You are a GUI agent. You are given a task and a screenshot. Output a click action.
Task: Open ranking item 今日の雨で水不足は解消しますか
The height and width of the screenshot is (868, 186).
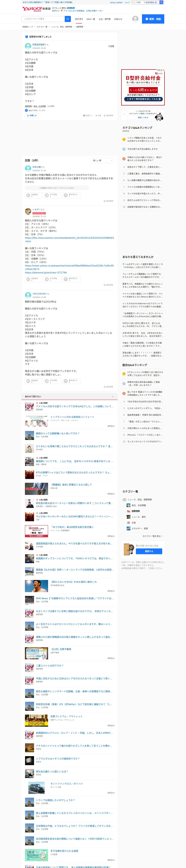point(142,149)
